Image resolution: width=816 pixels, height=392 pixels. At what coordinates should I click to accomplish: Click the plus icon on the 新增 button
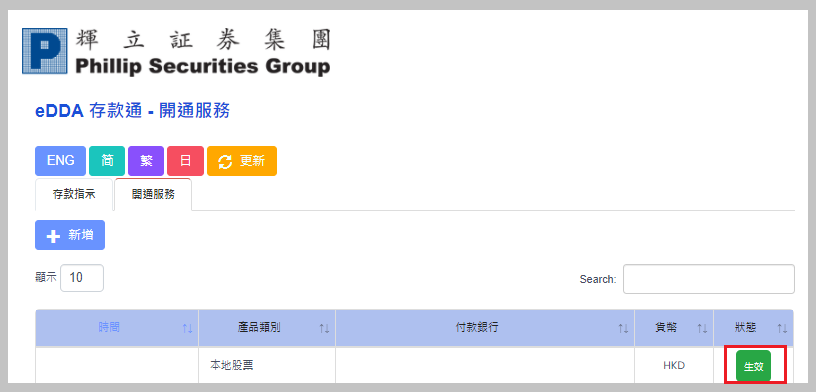(54, 236)
